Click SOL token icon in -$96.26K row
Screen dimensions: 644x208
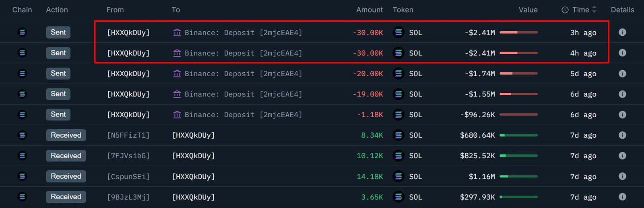coord(398,115)
